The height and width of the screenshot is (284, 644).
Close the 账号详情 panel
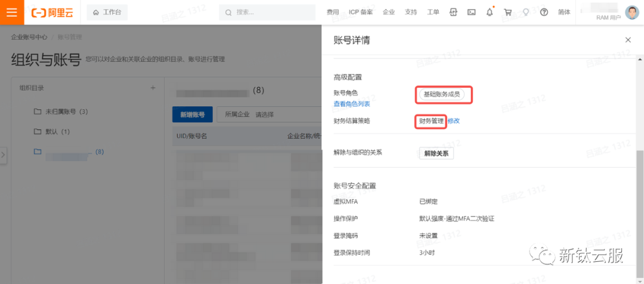tap(627, 40)
